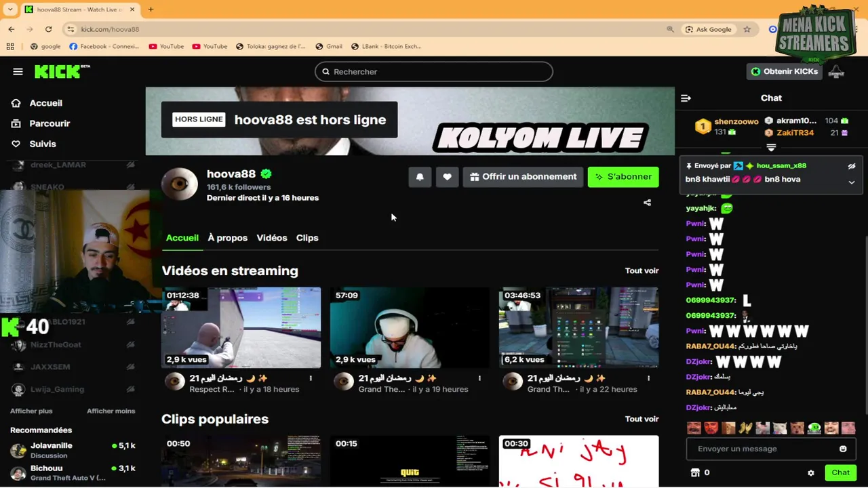Insert the clapping hands emote
This screenshot has height=488, width=868.
click(x=745, y=428)
